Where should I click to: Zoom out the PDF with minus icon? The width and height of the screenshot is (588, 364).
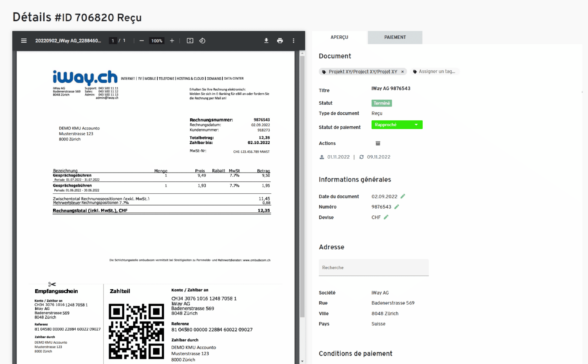141,40
